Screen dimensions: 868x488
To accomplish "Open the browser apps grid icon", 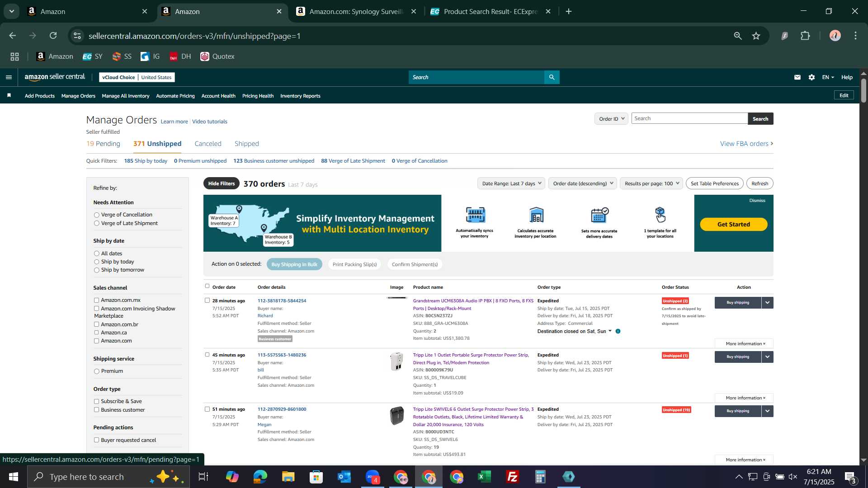I will pos(14,56).
